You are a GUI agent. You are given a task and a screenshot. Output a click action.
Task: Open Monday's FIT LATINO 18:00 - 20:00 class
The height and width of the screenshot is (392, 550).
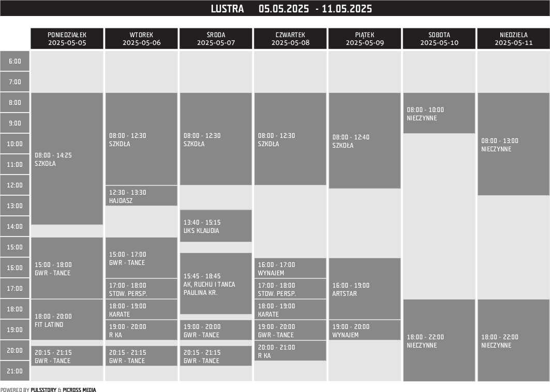[x=67, y=320]
